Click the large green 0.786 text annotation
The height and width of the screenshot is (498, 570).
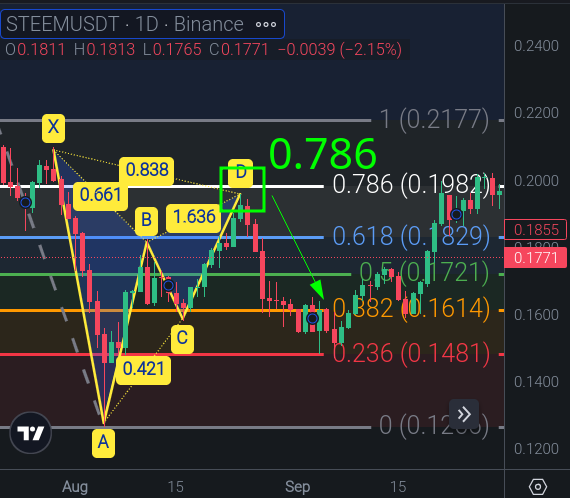coord(323,154)
